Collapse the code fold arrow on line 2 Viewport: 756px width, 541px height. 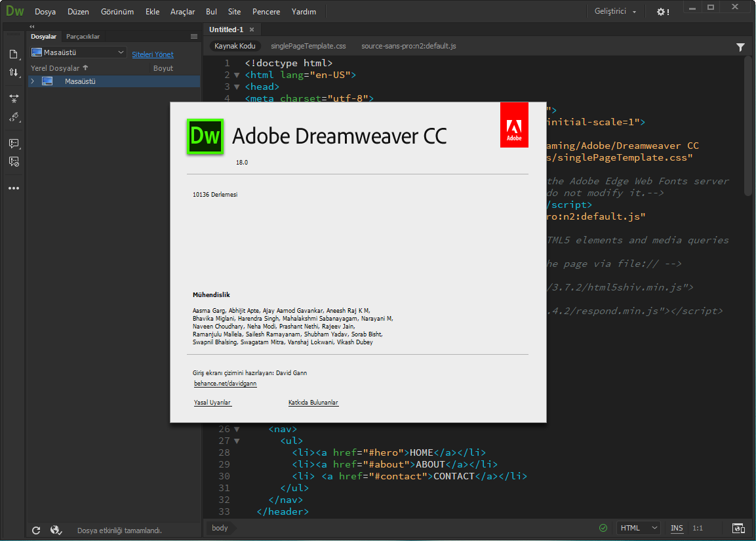[237, 75]
